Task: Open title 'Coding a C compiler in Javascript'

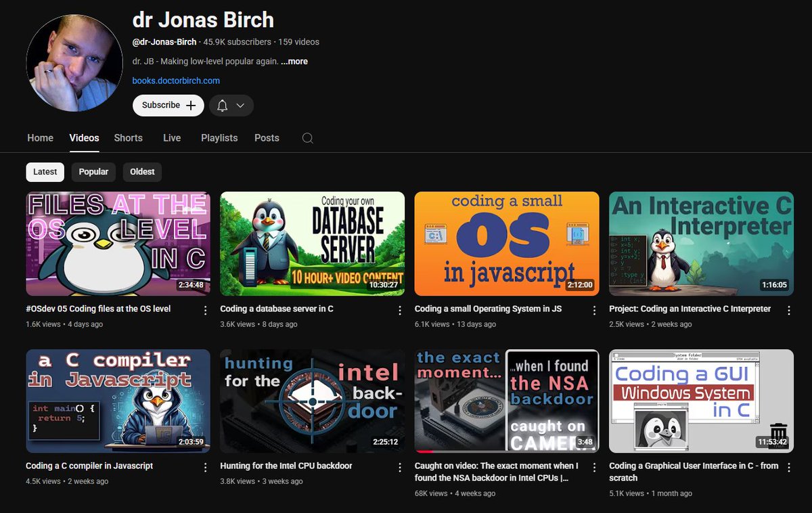Action: [x=89, y=466]
